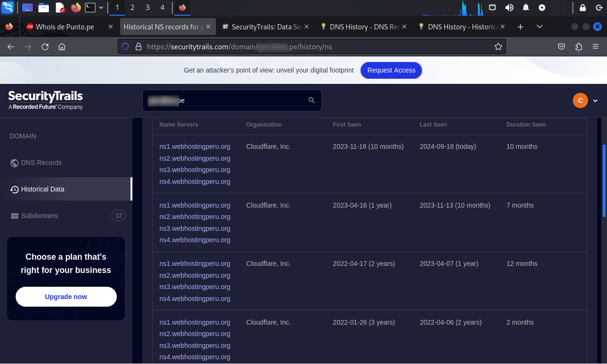Go to the browser home page
Image resolution: width=607 pixels, height=364 pixels.
[62, 46]
